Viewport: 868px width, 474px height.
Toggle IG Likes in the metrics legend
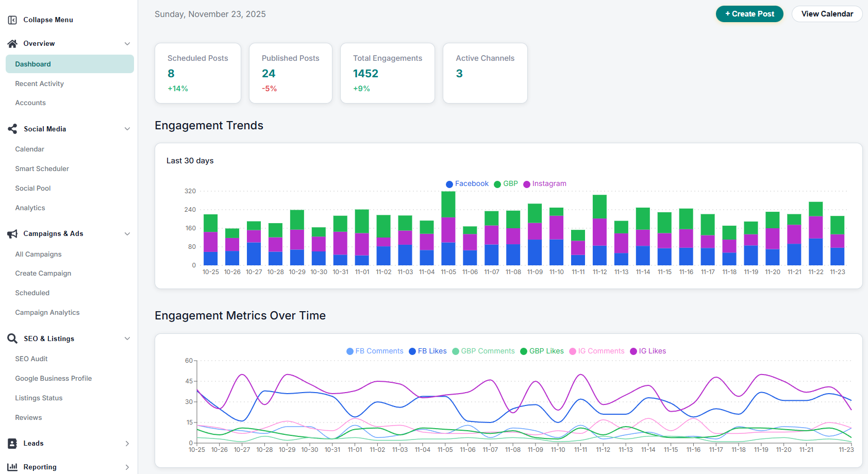pos(648,351)
